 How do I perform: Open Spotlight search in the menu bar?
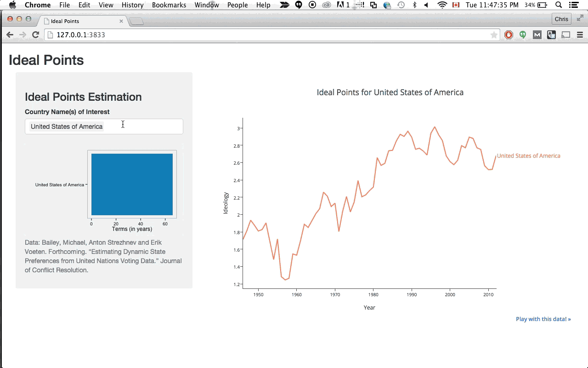pyautogui.click(x=559, y=5)
